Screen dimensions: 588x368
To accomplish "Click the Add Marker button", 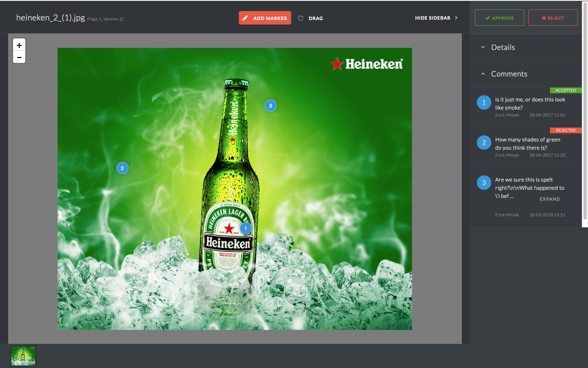I will (x=265, y=18).
